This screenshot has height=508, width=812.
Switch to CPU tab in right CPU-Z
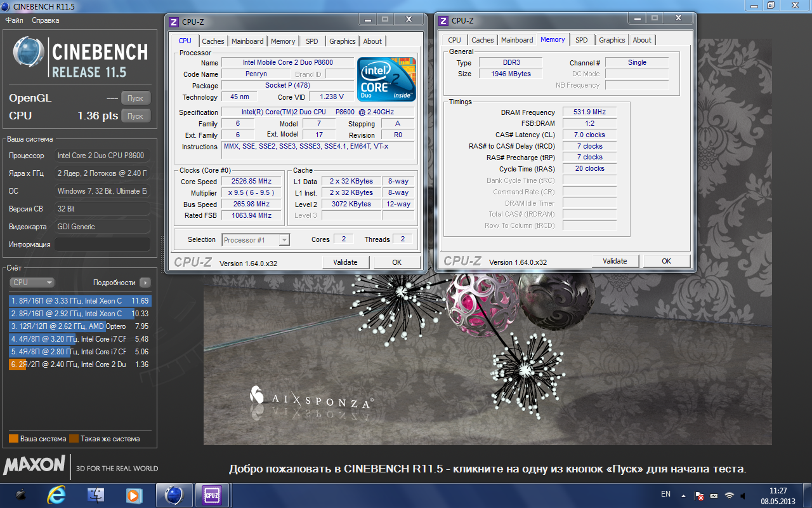point(454,40)
